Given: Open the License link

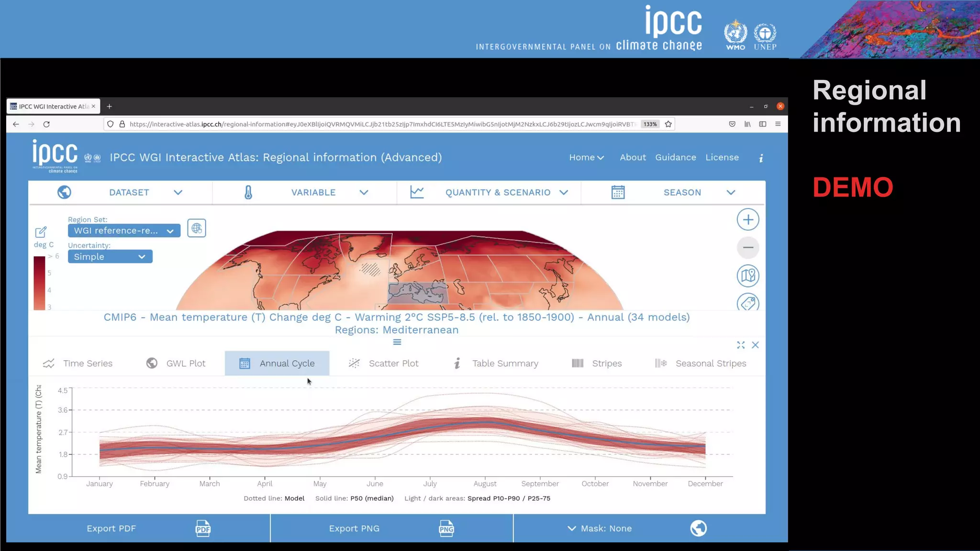Looking at the screenshot, I should pyautogui.click(x=722, y=157).
